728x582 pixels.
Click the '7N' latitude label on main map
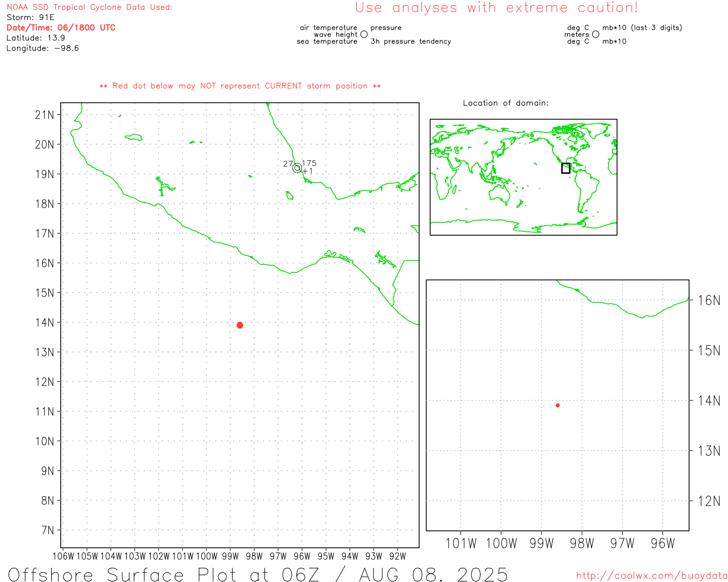tap(48, 530)
